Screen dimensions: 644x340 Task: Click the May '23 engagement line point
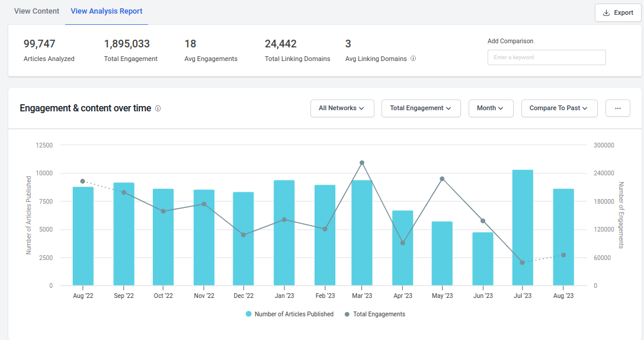click(442, 179)
